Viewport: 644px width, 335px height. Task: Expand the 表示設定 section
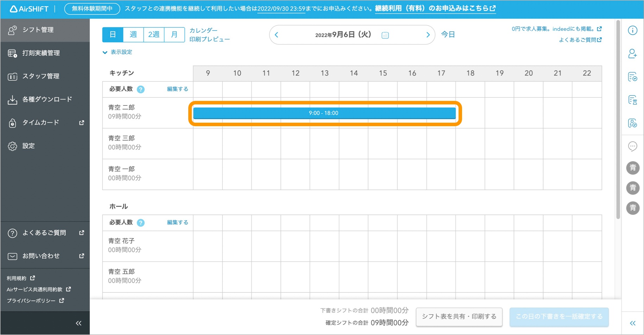click(118, 52)
